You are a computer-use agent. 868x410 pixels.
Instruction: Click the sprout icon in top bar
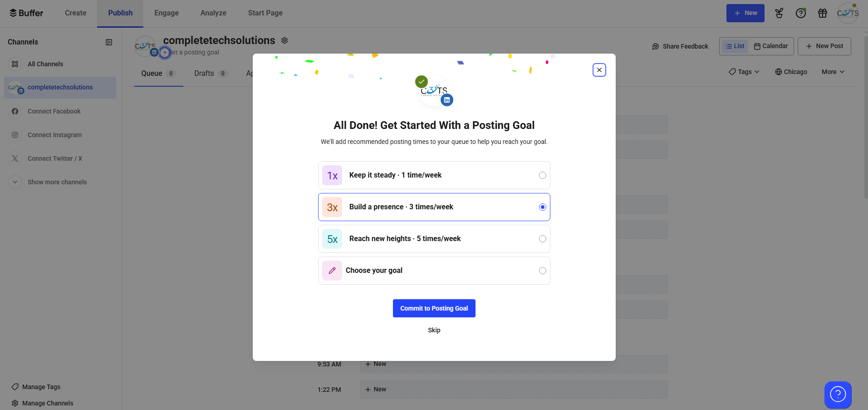pyautogui.click(x=779, y=13)
